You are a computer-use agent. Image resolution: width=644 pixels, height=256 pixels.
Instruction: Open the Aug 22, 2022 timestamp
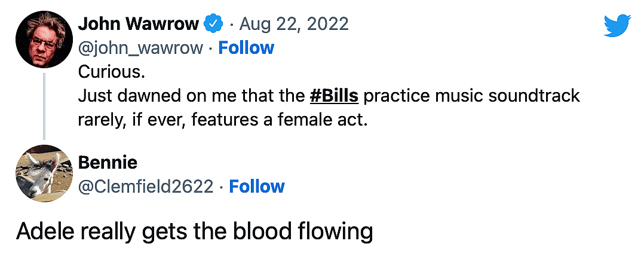tap(294, 24)
